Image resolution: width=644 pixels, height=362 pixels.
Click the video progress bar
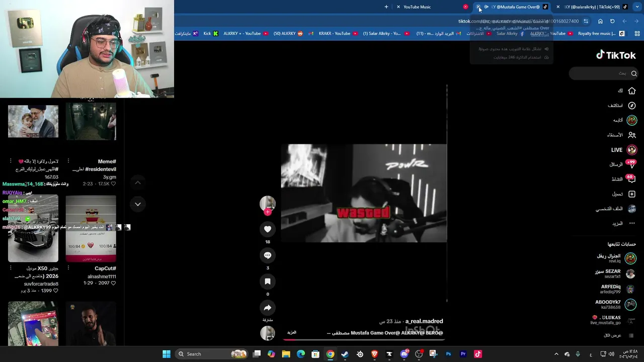(364, 339)
